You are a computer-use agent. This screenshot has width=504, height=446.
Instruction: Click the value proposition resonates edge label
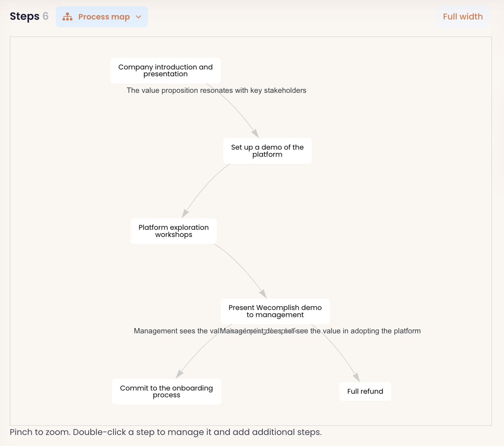216,91
